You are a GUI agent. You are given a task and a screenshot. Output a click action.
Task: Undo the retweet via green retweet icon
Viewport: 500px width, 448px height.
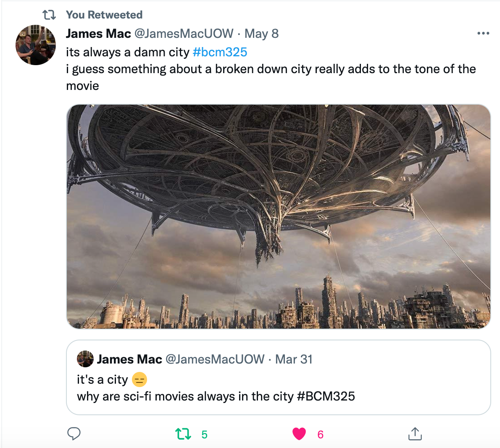click(x=183, y=434)
